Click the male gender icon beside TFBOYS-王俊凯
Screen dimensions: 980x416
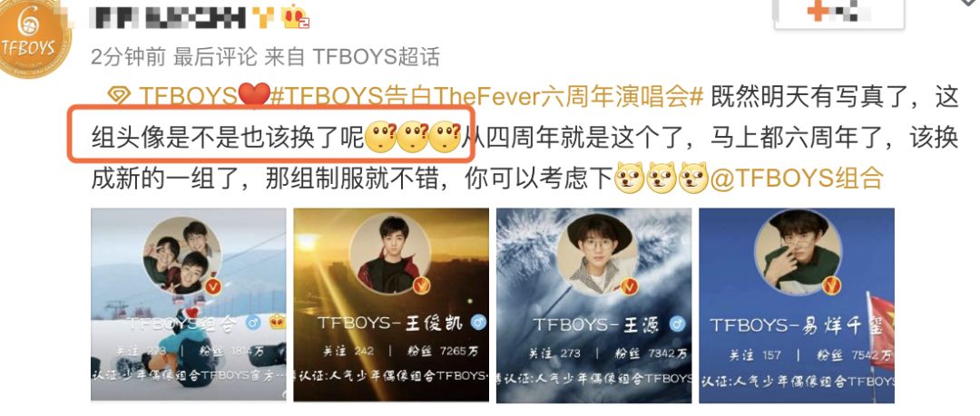pyautogui.click(x=477, y=323)
